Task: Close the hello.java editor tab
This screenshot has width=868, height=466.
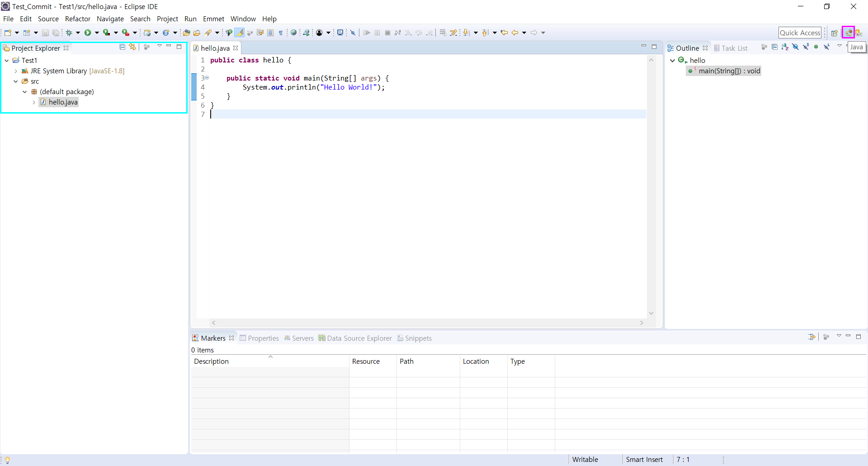Action: pos(236,48)
